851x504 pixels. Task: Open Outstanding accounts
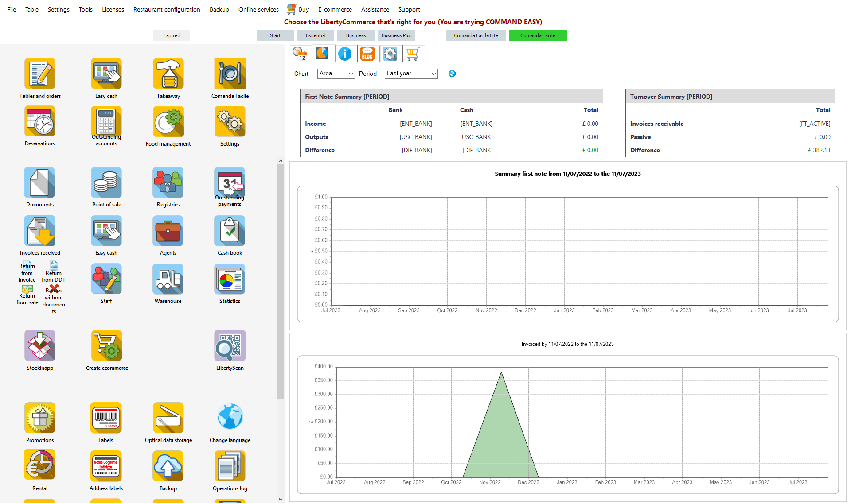pyautogui.click(x=106, y=121)
